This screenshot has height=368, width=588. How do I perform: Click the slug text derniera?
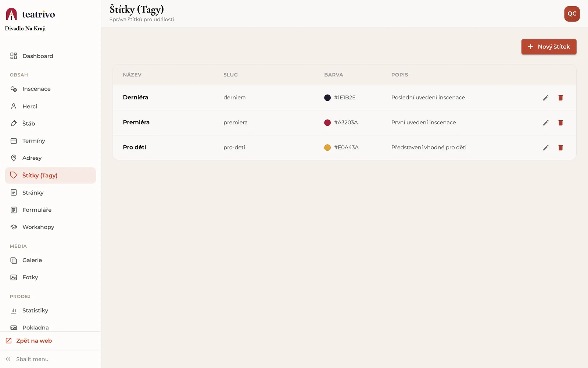click(x=234, y=98)
